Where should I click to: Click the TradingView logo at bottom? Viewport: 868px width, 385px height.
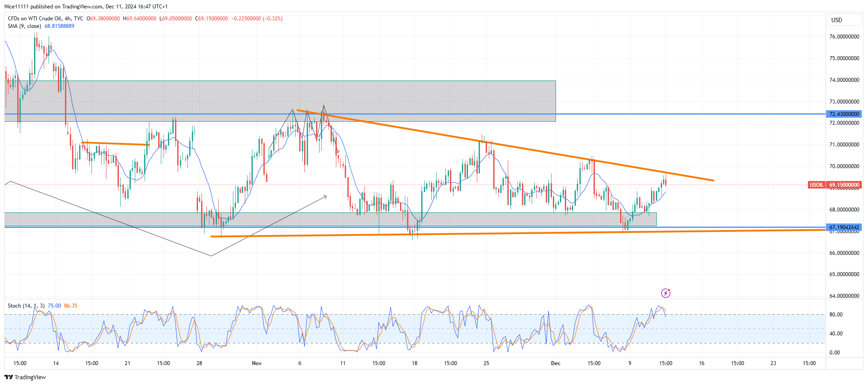pyautogui.click(x=25, y=377)
